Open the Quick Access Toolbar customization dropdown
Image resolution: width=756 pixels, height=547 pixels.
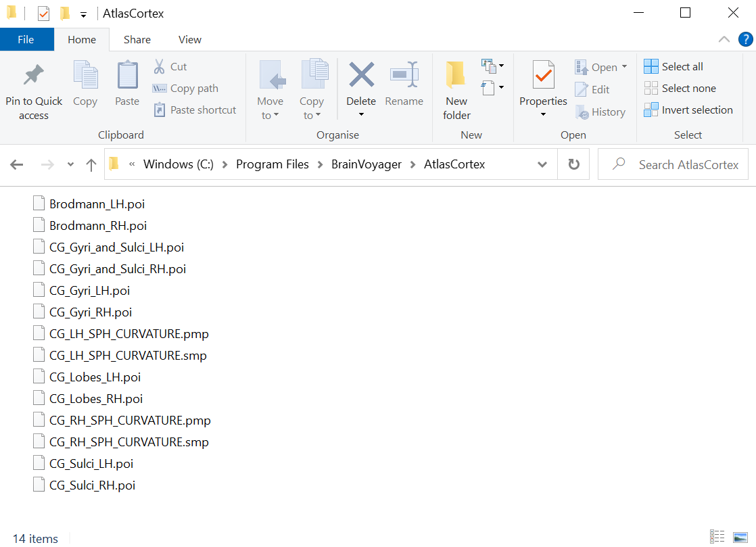[x=82, y=13]
